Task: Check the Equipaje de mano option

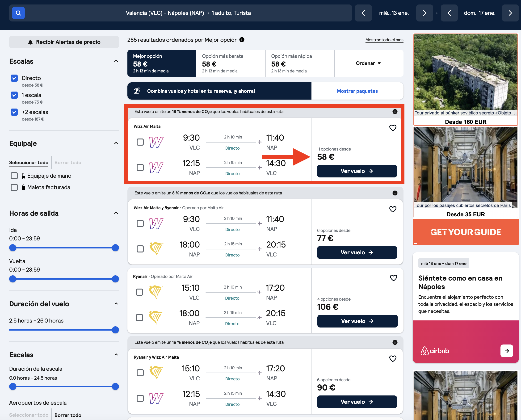Action: pyautogui.click(x=14, y=176)
